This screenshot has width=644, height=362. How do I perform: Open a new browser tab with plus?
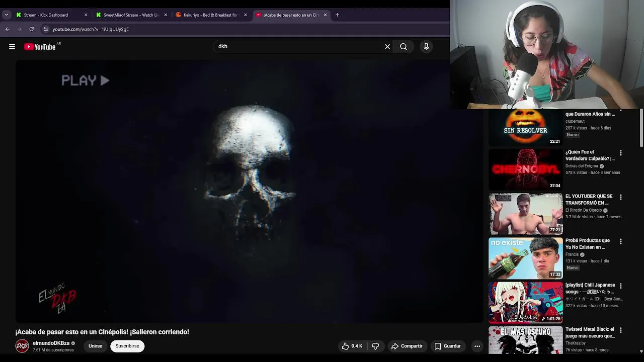click(x=337, y=15)
